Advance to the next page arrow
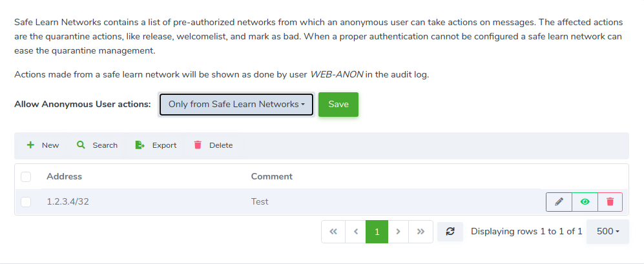 pos(399,232)
